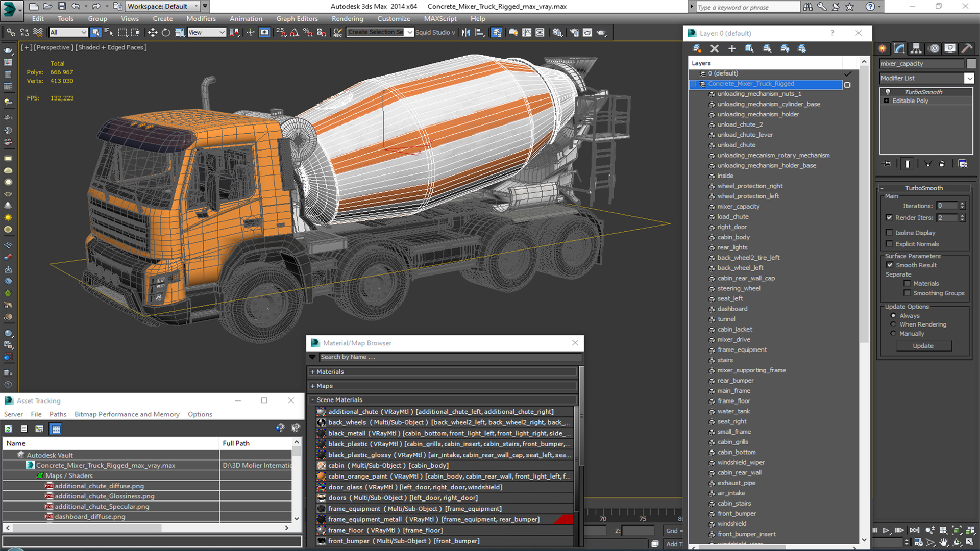Click the Save File icon
The width and height of the screenshot is (980, 551).
[x=62, y=6]
